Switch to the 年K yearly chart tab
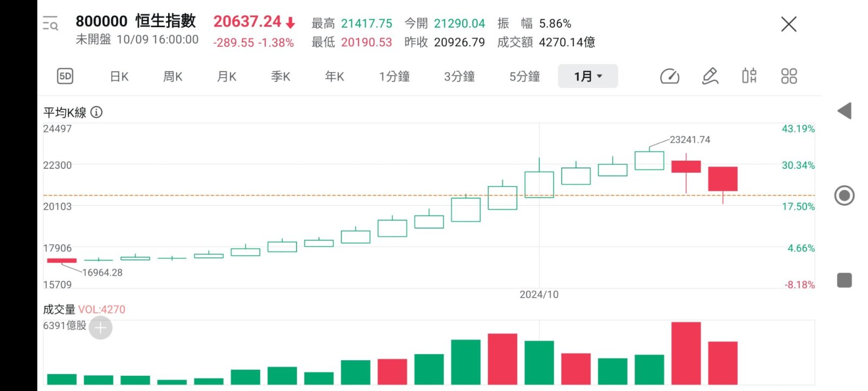 pyautogui.click(x=335, y=77)
